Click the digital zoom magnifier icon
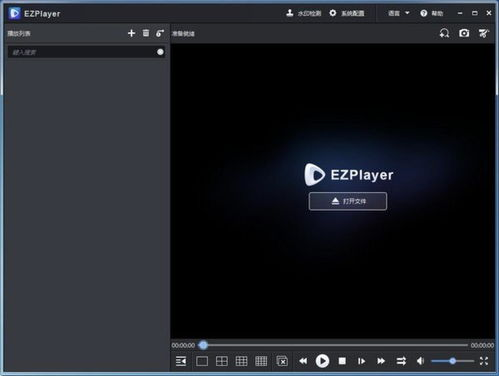 coord(444,33)
